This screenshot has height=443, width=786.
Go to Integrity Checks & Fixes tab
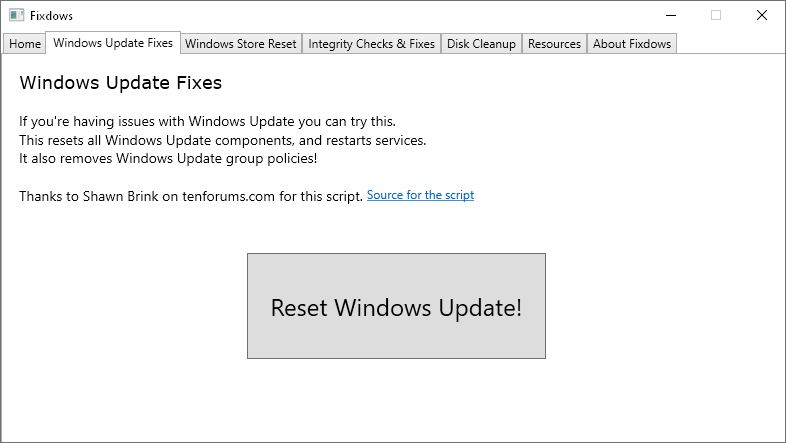pyautogui.click(x=371, y=44)
